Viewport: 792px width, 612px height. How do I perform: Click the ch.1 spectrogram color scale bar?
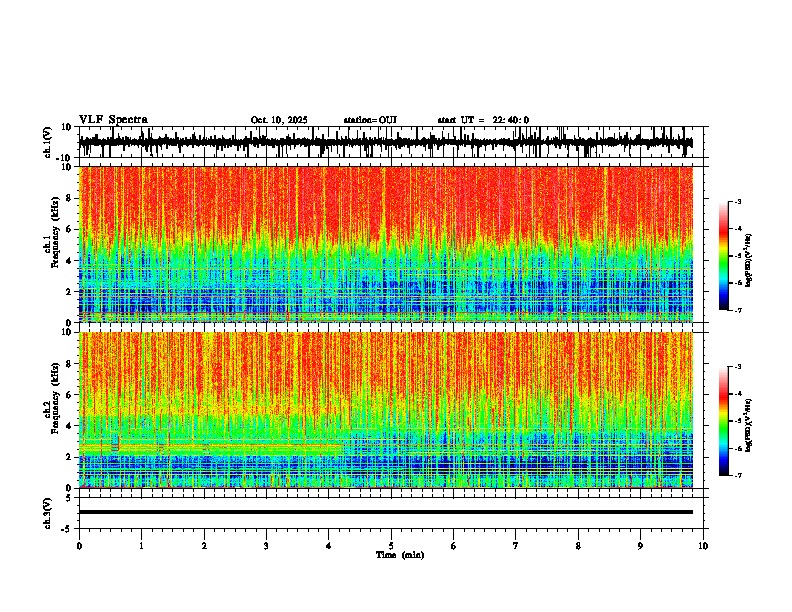[723, 256]
